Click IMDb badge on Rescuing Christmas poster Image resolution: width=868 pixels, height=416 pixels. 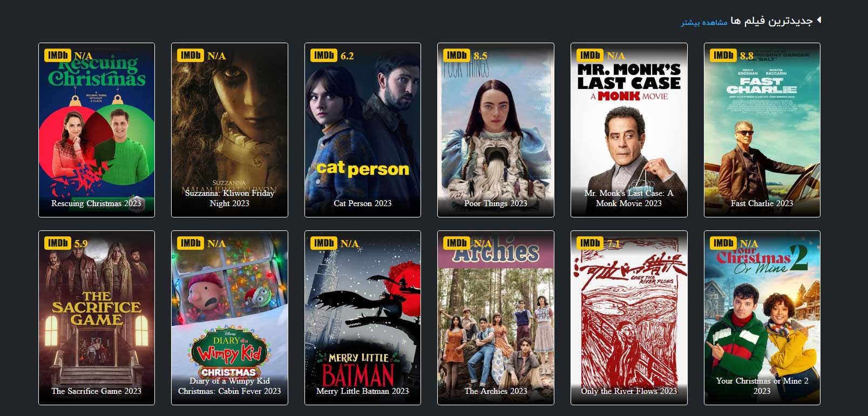[58, 56]
